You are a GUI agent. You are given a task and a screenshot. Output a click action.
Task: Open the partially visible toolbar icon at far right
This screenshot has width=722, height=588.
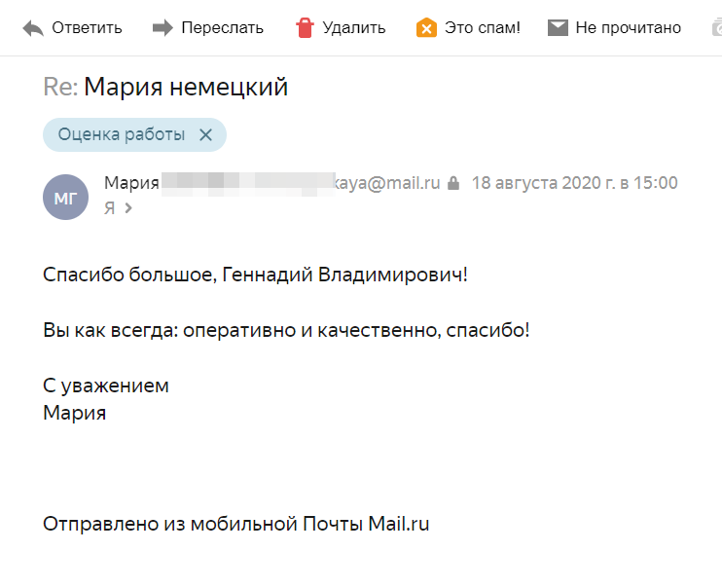[716, 27]
